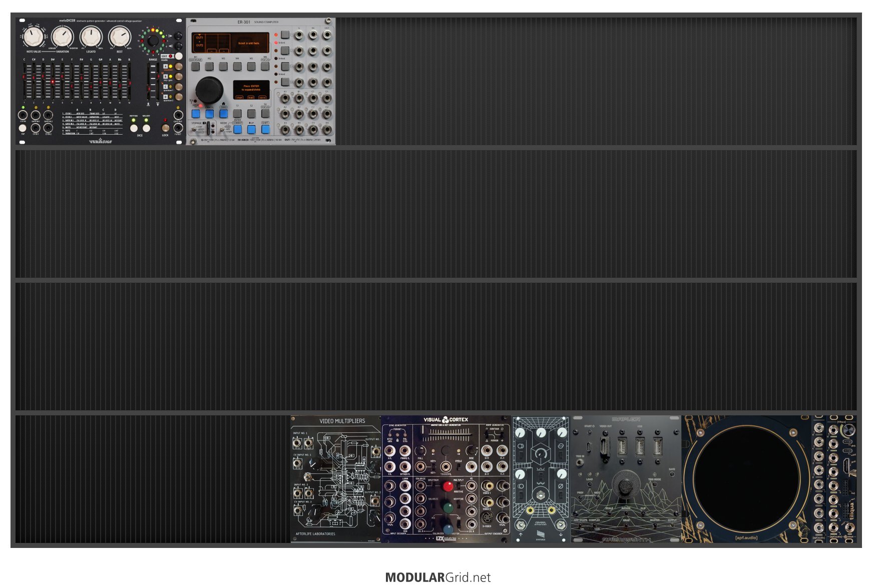Click the FALL knob on Visual Cortex
Screen dimensions: 877x588
click(x=420, y=450)
